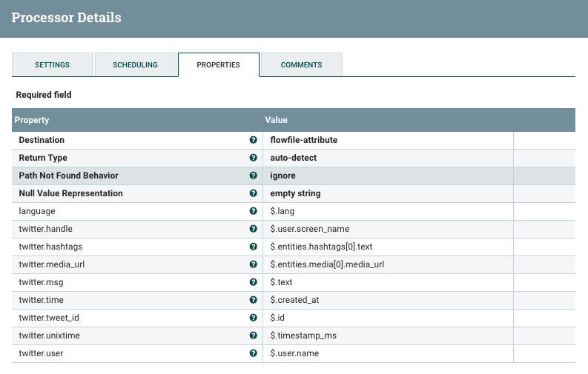588x374 pixels.
Task: Click the twitter.handle help icon
Action: click(x=254, y=229)
